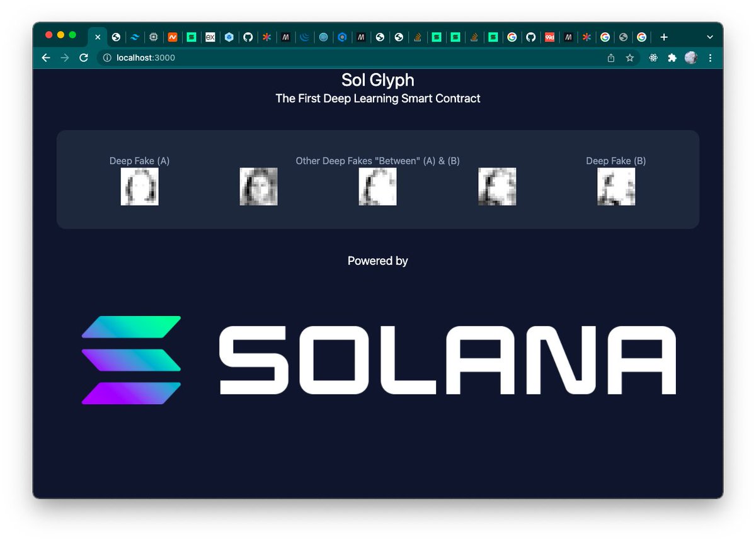Click the browser profile avatar
Viewport: 756px width, 542px height.
[x=691, y=58]
